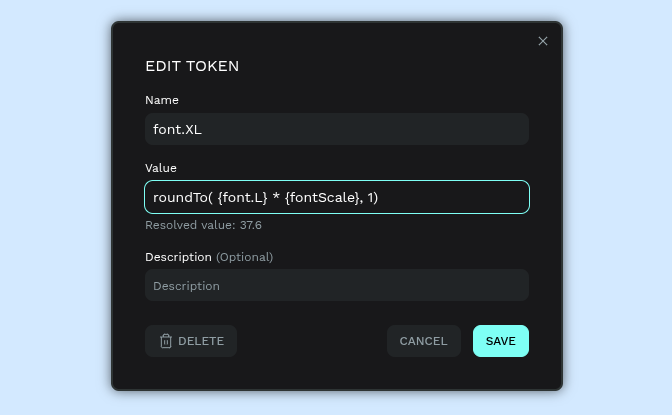Place cursor on {fontScale} reference
The height and width of the screenshot is (415, 672).
point(322,197)
